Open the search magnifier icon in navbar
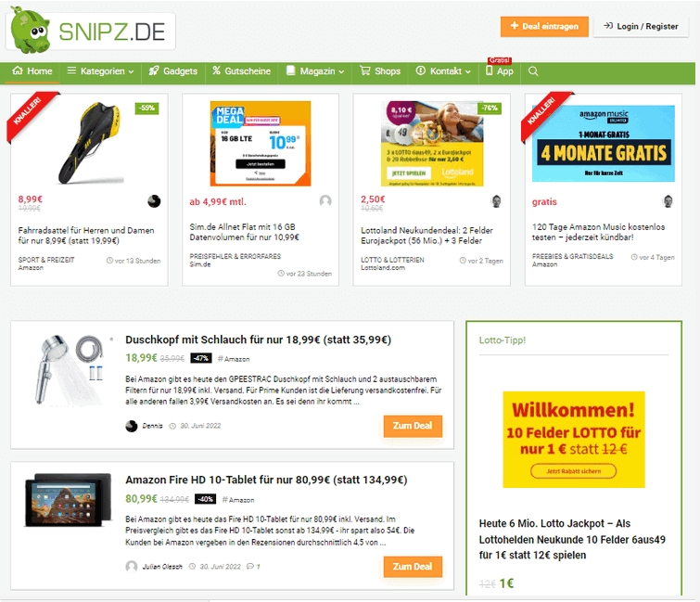The height and width of the screenshot is (602, 700). (x=533, y=71)
